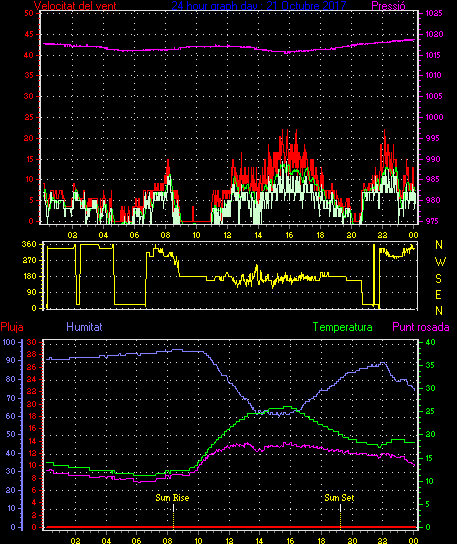Click pressure axis value 1015
The width and height of the screenshot is (457, 544).
[x=434, y=55]
